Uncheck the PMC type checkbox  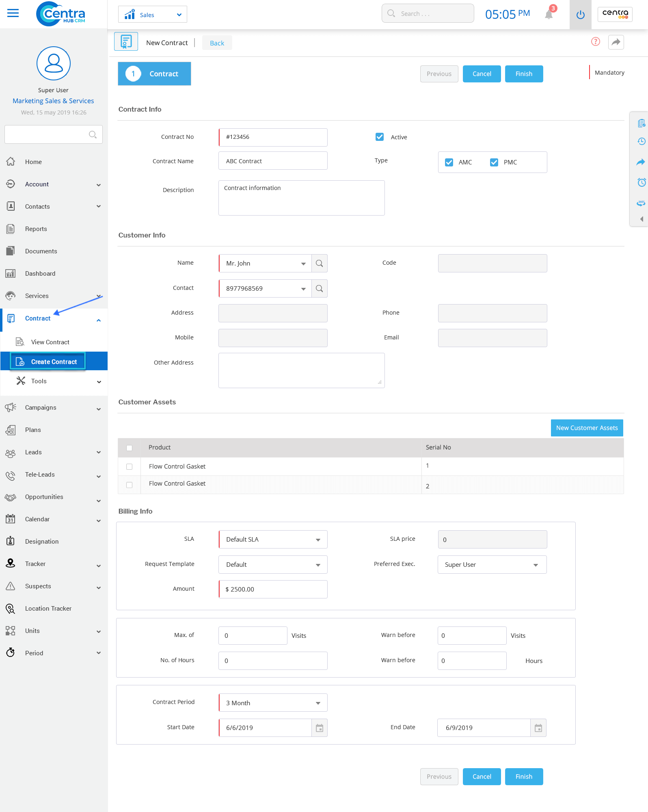click(494, 162)
